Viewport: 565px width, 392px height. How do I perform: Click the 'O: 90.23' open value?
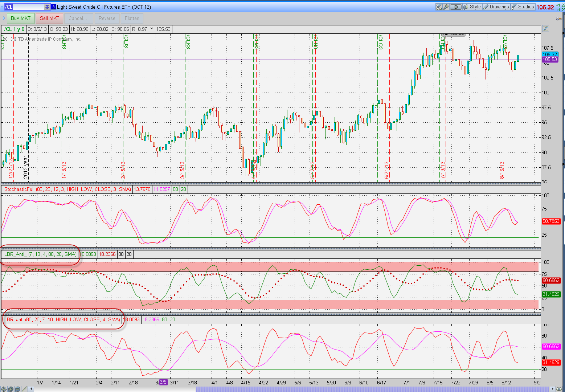59,29
